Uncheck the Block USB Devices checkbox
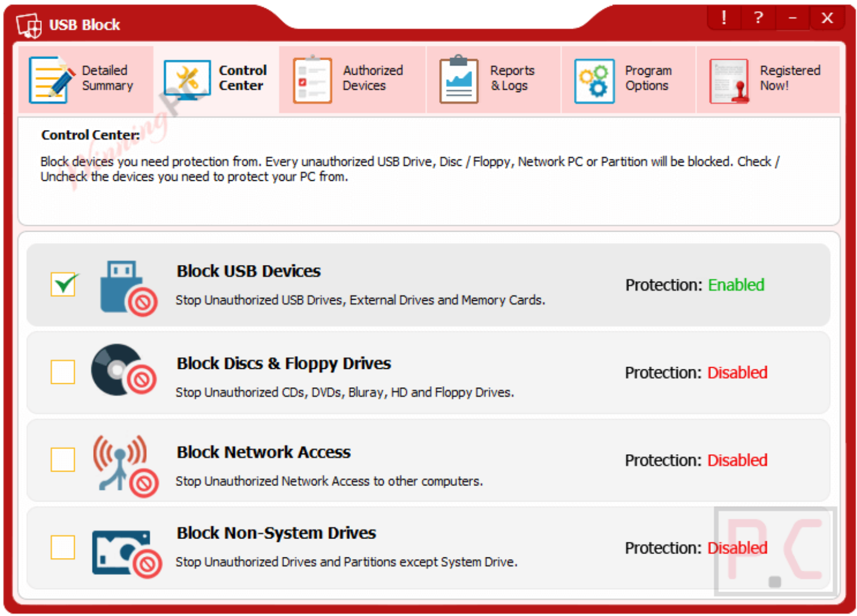857x616 pixels. (x=63, y=284)
